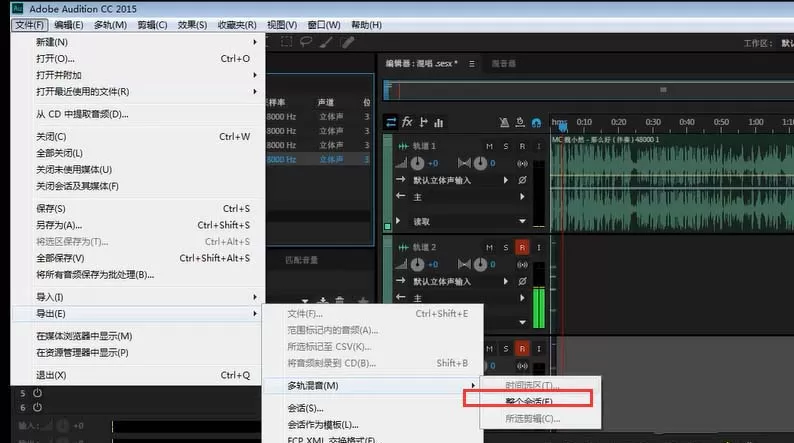794x443 pixels.
Task: Open the 编辑(E) menu
Action: pos(68,25)
